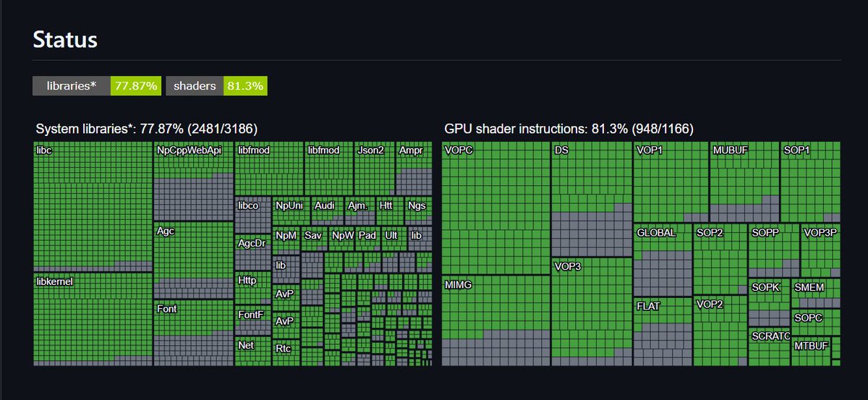Select the SOPP shader instruction block
868x400 pixels.
point(774,250)
